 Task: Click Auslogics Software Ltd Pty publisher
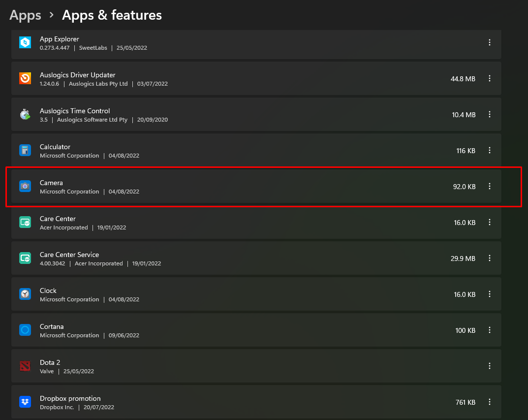click(92, 120)
